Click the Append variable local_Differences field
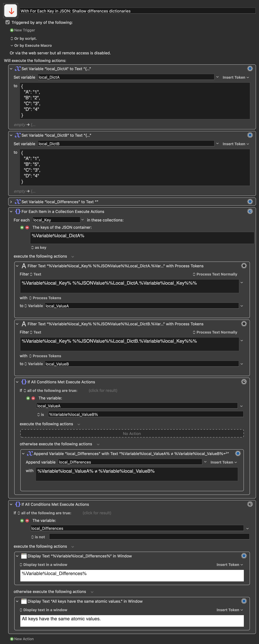 click(x=130, y=462)
